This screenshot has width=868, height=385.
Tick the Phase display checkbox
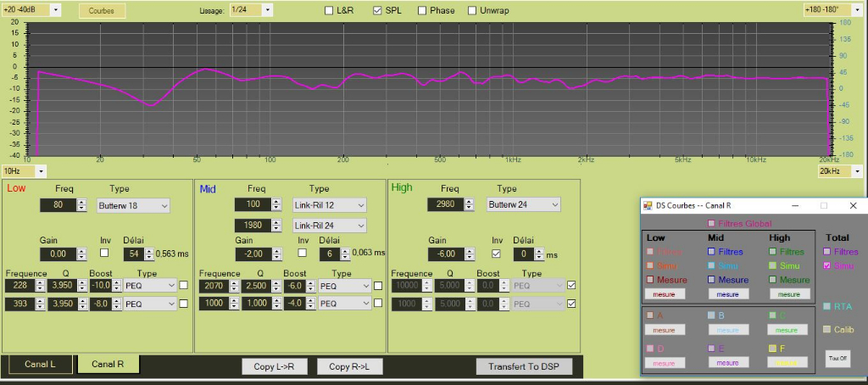point(421,11)
